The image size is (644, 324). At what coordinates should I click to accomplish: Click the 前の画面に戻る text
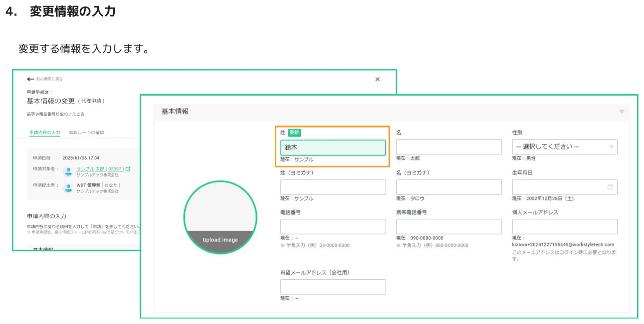(x=50, y=79)
